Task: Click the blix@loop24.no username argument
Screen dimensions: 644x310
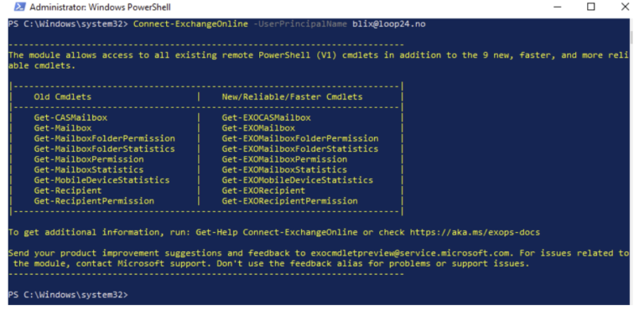Action: click(389, 24)
